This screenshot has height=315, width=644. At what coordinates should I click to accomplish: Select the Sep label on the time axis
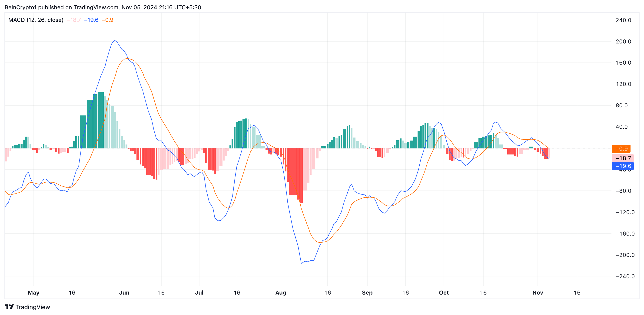click(368, 292)
